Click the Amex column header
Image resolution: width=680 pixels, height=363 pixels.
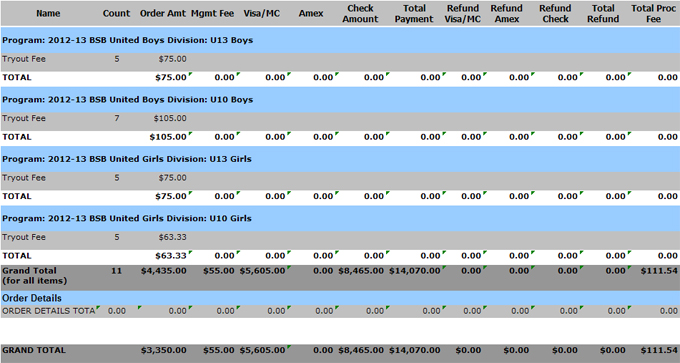click(x=311, y=13)
